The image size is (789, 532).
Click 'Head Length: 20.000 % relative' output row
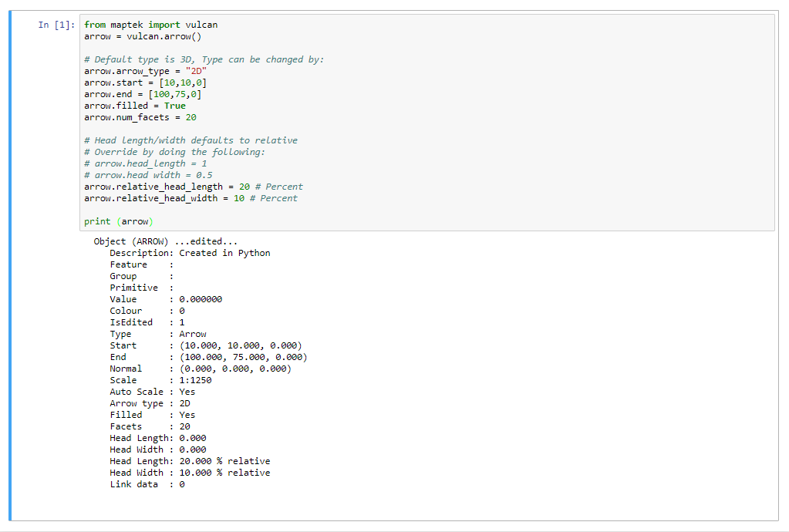coord(191,461)
